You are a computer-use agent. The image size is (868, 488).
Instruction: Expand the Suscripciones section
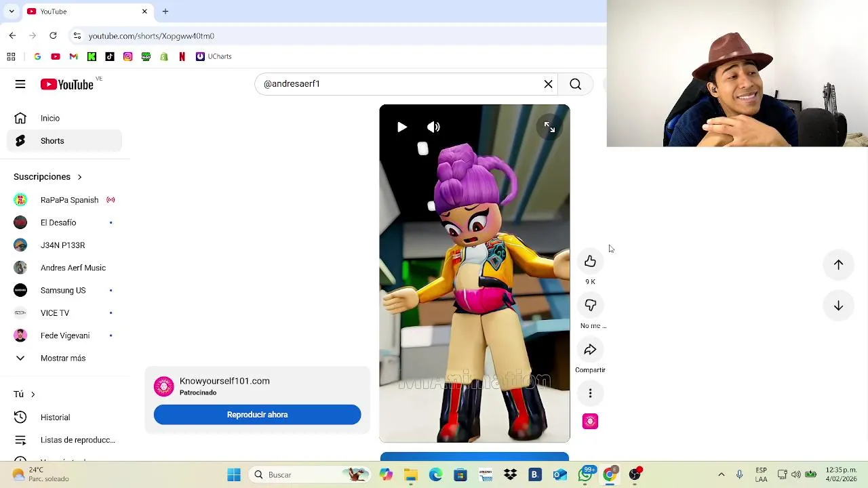coord(47,177)
